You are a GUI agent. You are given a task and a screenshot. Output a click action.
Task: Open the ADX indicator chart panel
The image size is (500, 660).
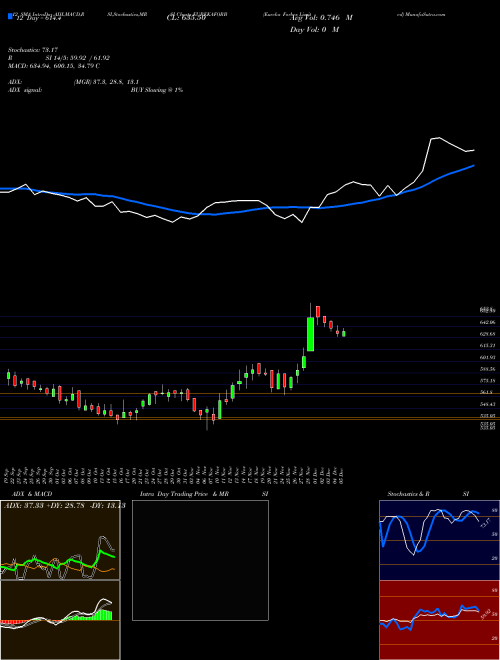[60, 540]
